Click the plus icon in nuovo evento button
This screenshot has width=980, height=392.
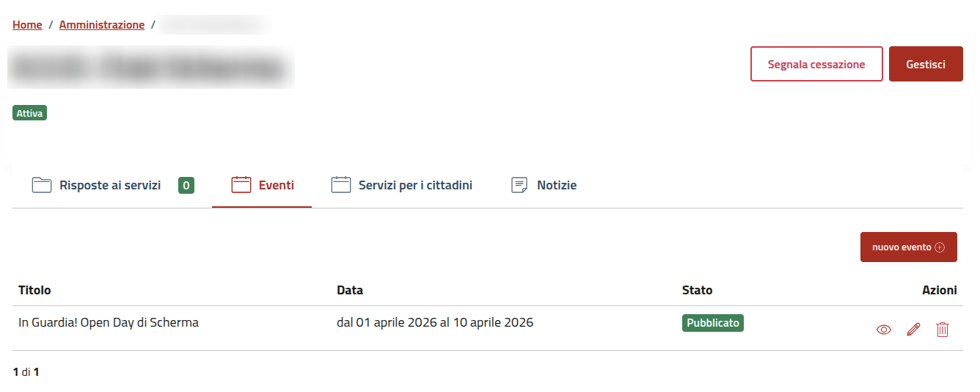click(940, 247)
